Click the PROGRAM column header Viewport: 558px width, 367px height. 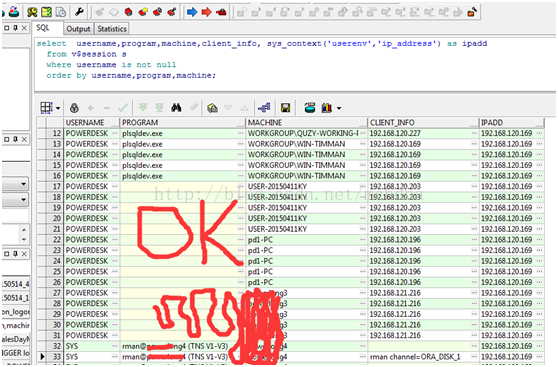183,122
